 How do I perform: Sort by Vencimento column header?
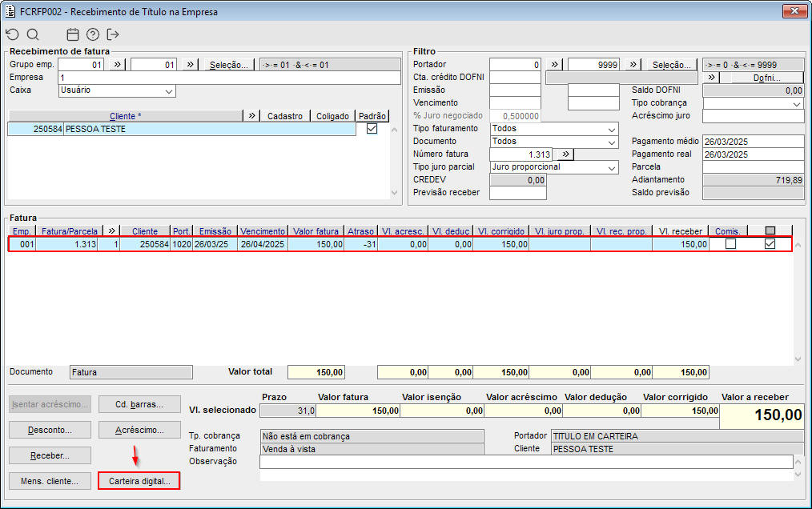(x=263, y=231)
